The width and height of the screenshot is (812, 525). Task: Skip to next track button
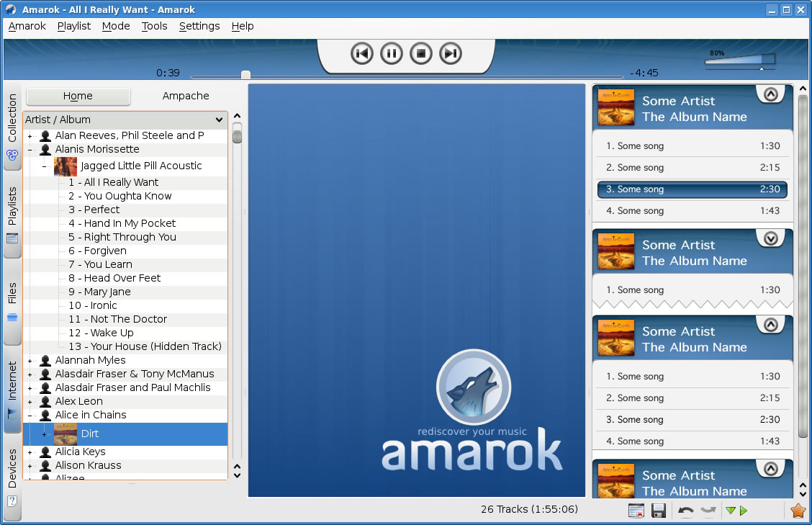pos(451,53)
